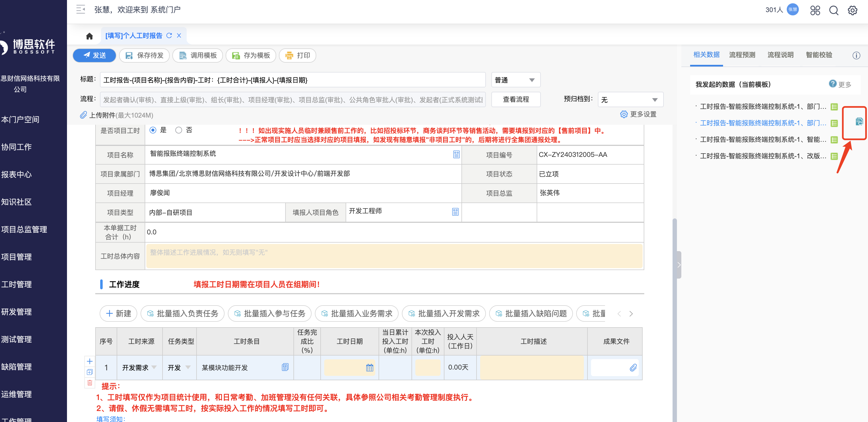Delete row using trash icon
This screenshot has width=868, height=422.
click(x=90, y=383)
